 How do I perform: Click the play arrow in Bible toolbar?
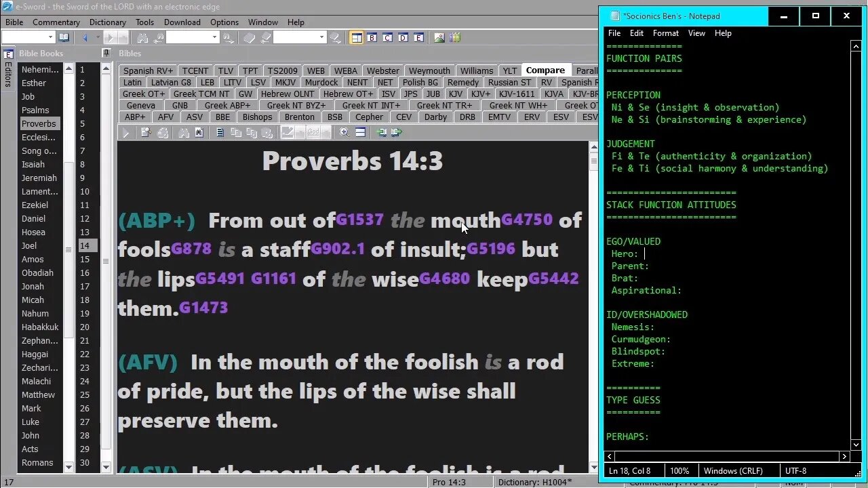(125, 133)
